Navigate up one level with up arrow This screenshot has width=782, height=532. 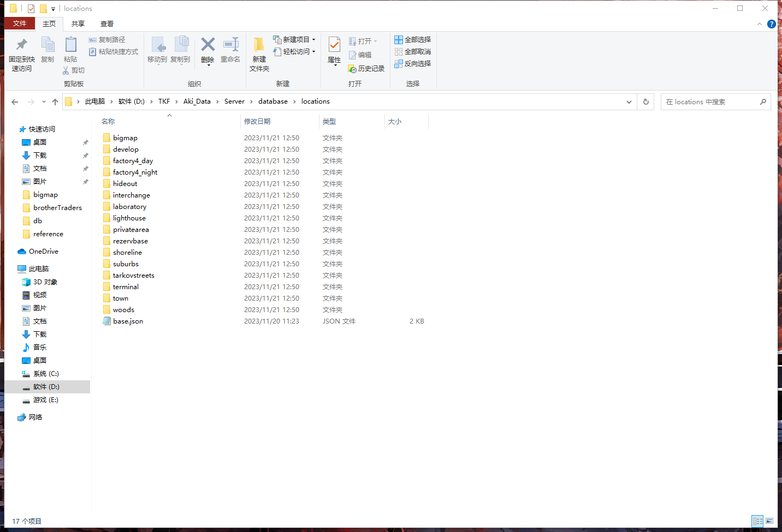(x=55, y=102)
